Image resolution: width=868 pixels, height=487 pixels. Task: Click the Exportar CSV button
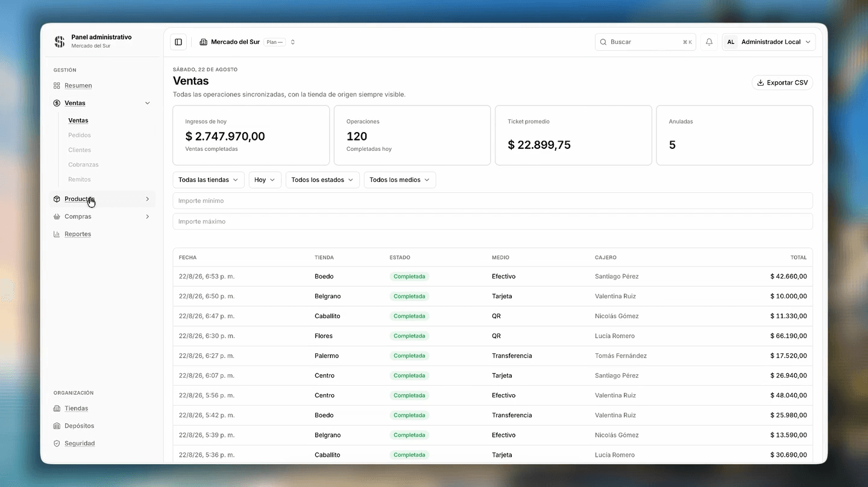click(x=782, y=83)
